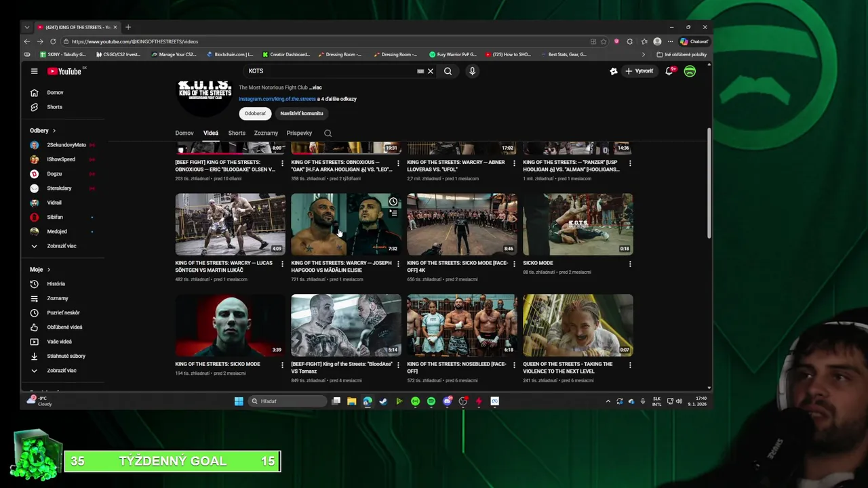Add Joseph Hapgood video to watch later
Image resolution: width=868 pixels, height=488 pixels.
[x=393, y=201]
